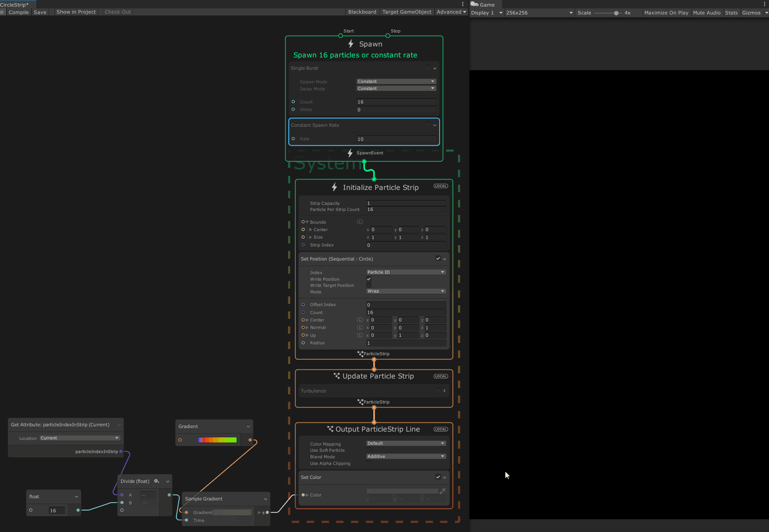
Task: Open the Advanced menu in toolbar
Action: click(451, 12)
